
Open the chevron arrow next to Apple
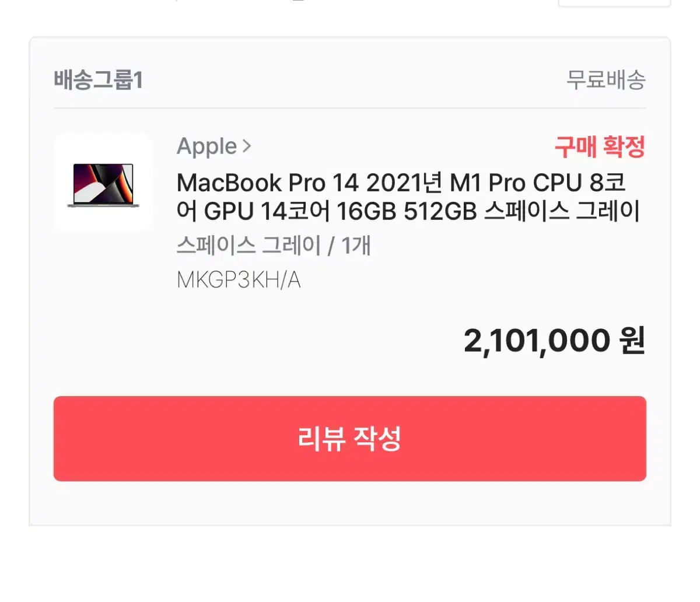(x=247, y=146)
